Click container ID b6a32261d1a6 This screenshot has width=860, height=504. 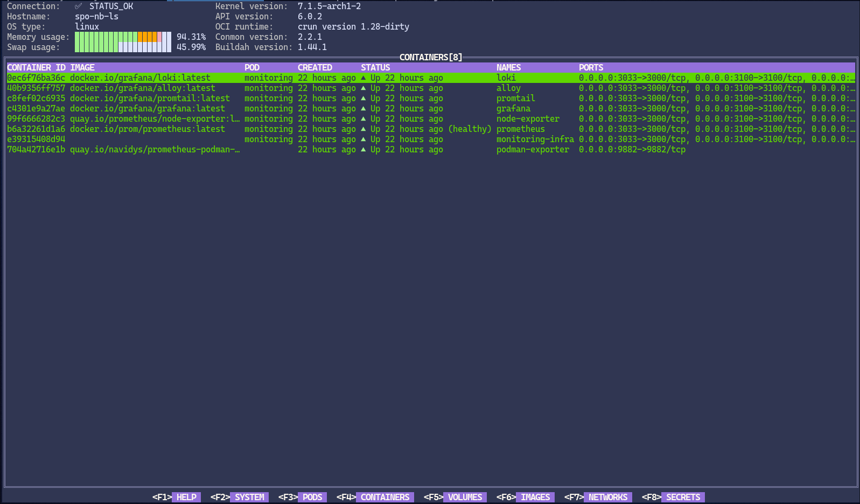click(36, 129)
